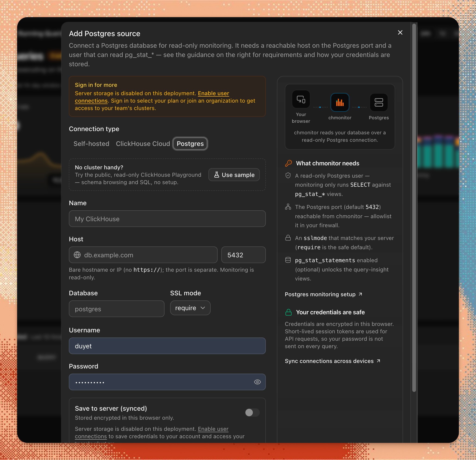The height and width of the screenshot is (460, 476).
Task: Click the Postgres server icon
Action: [x=379, y=102]
